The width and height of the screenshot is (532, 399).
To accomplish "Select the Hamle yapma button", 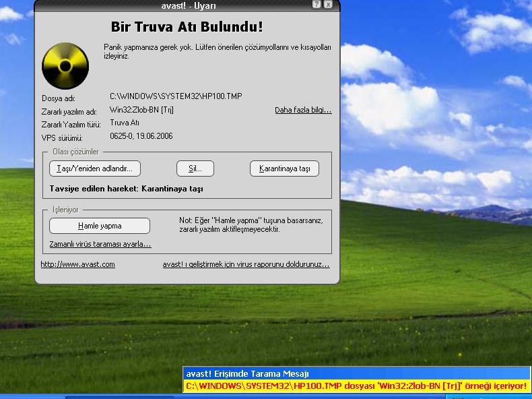I will coord(100,226).
